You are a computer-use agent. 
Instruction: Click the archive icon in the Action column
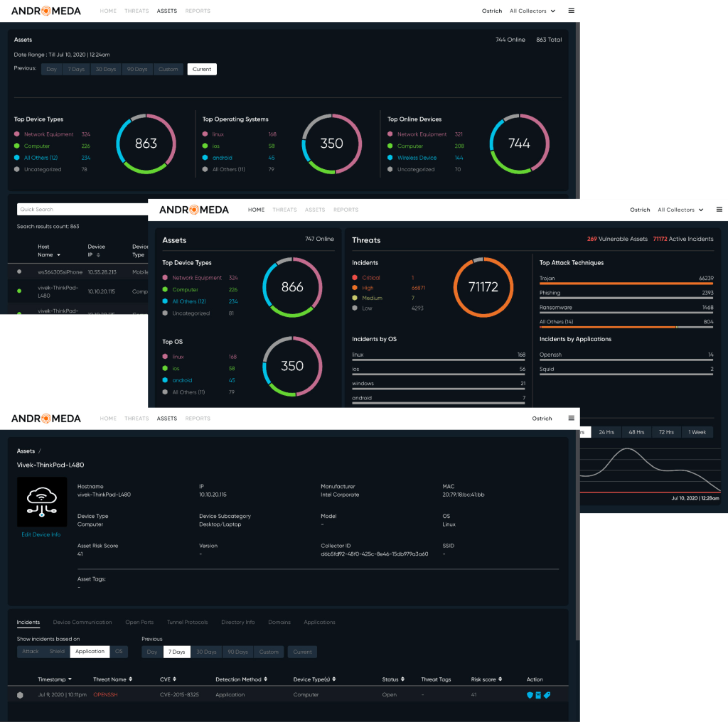point(538,695)
